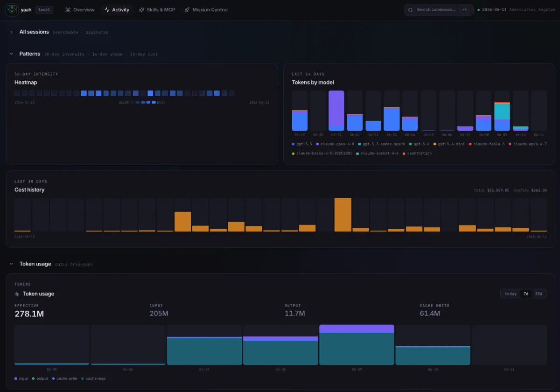Click the 06-09 token usage bar

357,345
